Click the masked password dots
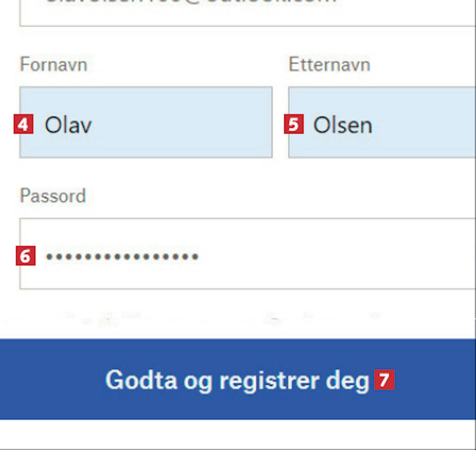Screen dimensions: 476x450 pos(122,256)
